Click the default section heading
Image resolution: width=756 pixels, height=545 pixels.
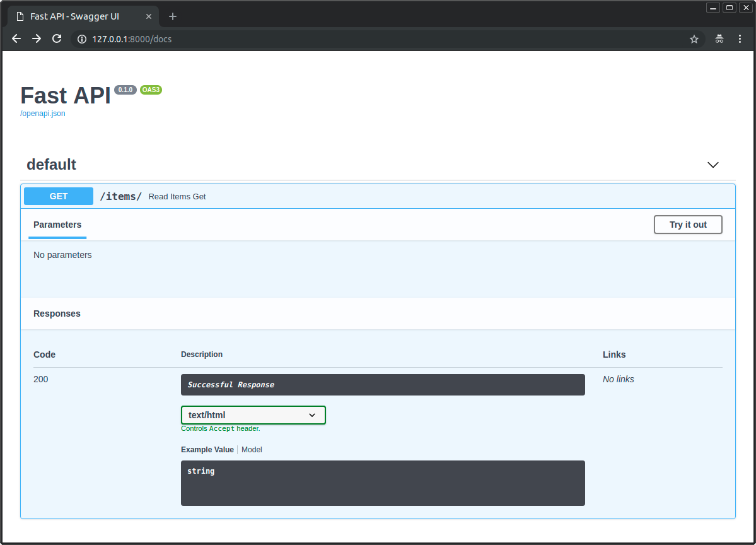tap(51, 165)
